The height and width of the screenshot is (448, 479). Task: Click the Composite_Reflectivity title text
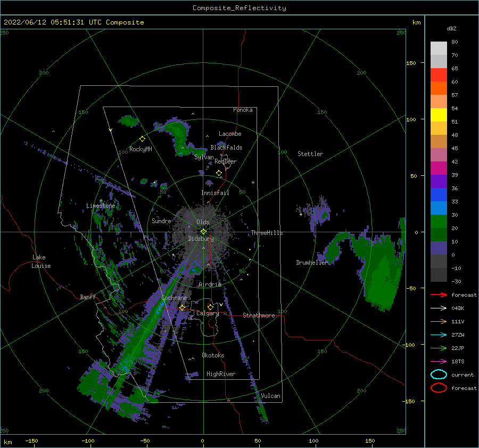point(240,8)
